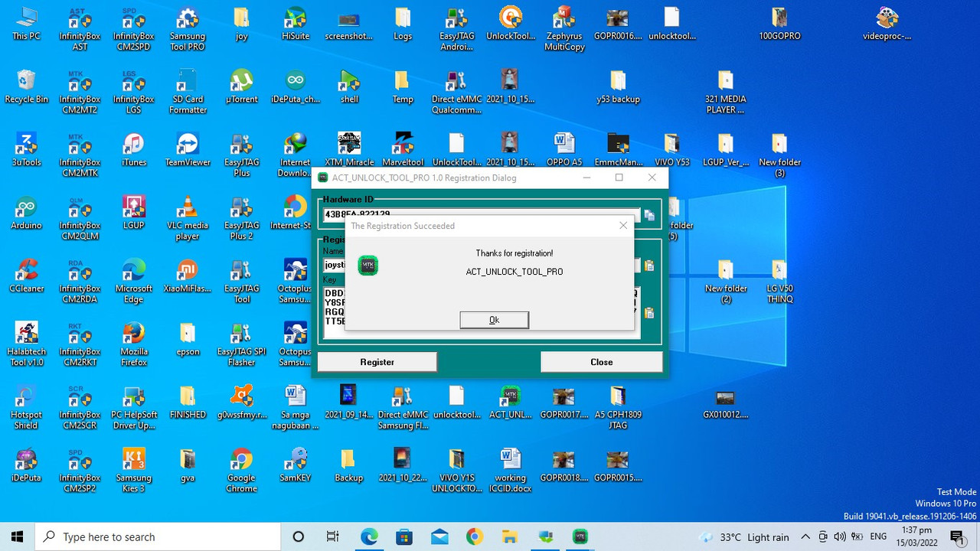The height and width of the screenshot is (551, 980).
Task: Open File Explorer from the taskbar
Action: [510, 536]
